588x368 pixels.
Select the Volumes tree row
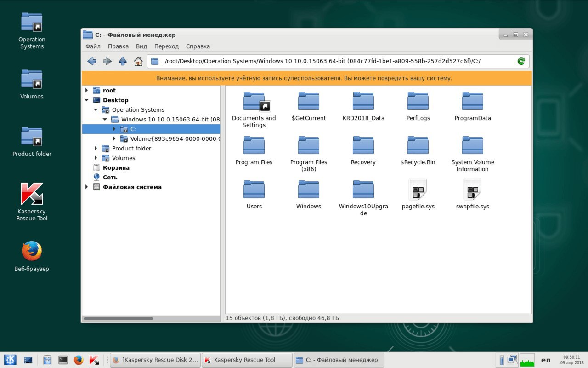[x=152, y=158]
